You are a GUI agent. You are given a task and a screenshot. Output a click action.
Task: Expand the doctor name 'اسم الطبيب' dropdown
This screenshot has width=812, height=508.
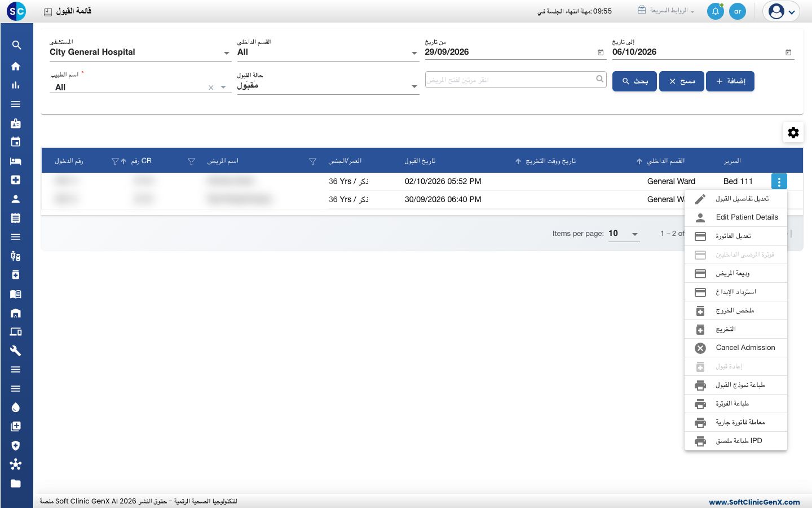click(223, 87)
